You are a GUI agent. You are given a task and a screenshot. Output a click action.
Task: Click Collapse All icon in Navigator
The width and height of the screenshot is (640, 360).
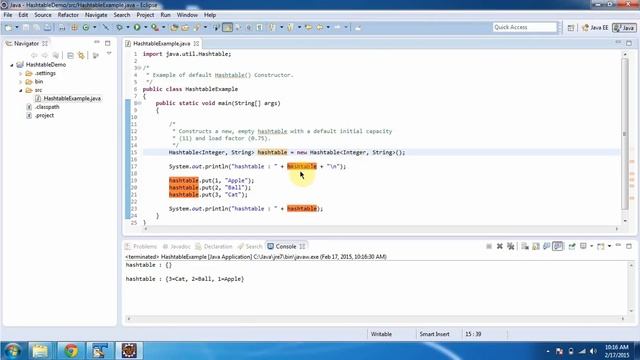[70, 55]
